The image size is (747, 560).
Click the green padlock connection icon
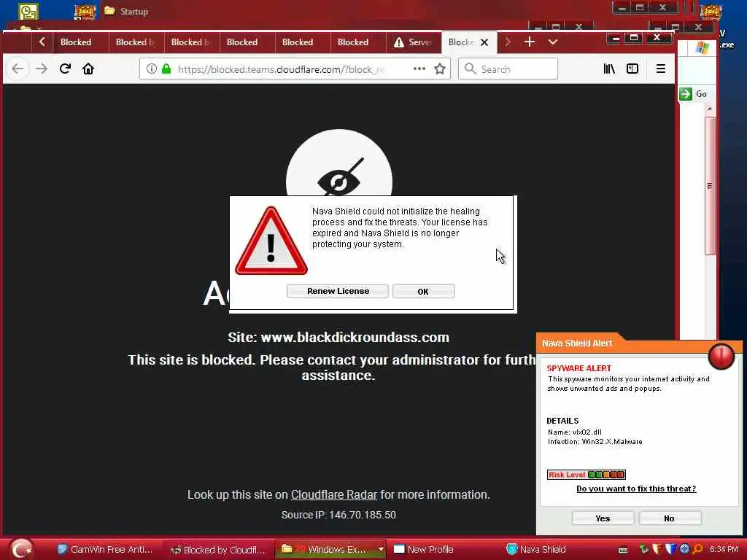click(166, 69)
